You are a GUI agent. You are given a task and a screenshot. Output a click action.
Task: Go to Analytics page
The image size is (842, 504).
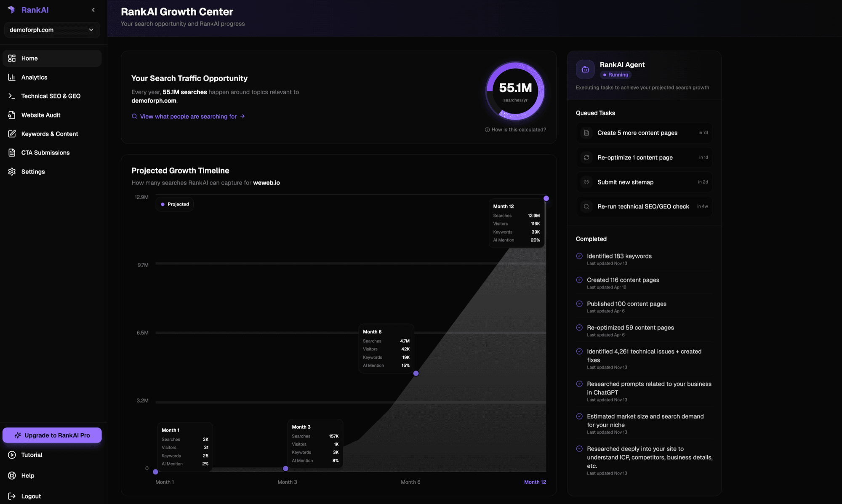(x=34, y=77)
